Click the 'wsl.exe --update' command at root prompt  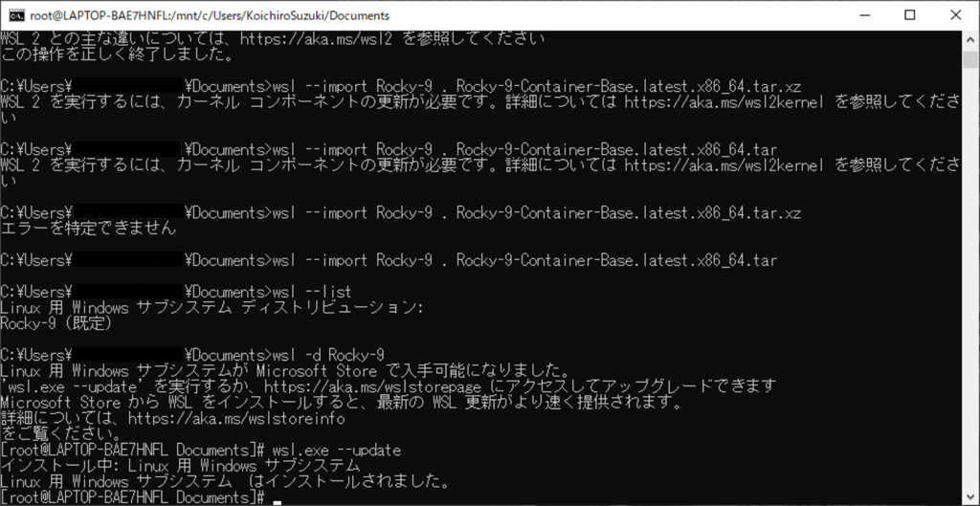336,450
